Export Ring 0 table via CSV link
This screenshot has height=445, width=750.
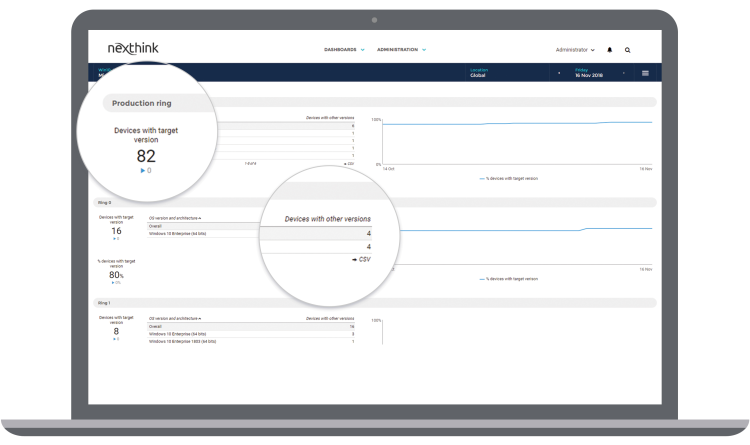(357, 258)
